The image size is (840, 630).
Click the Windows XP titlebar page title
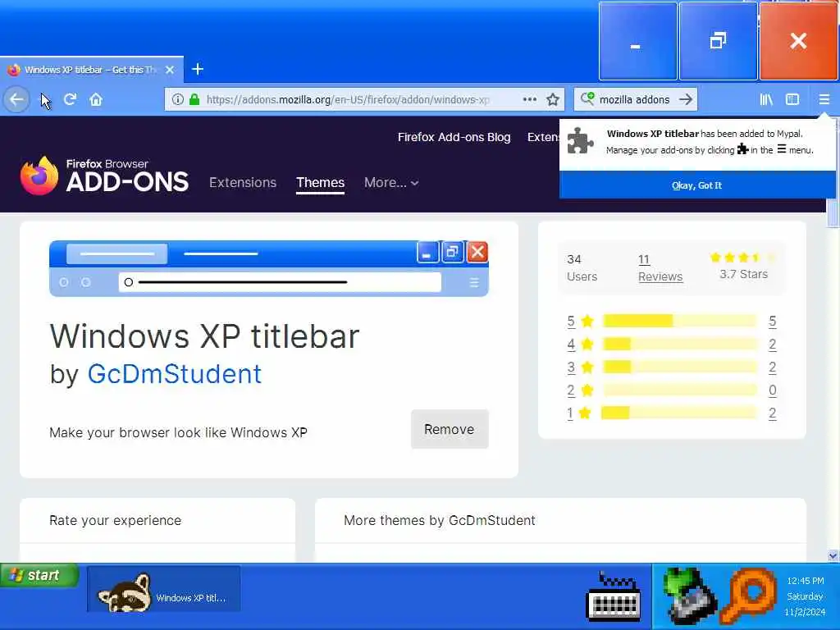click(x=204, y=336)
